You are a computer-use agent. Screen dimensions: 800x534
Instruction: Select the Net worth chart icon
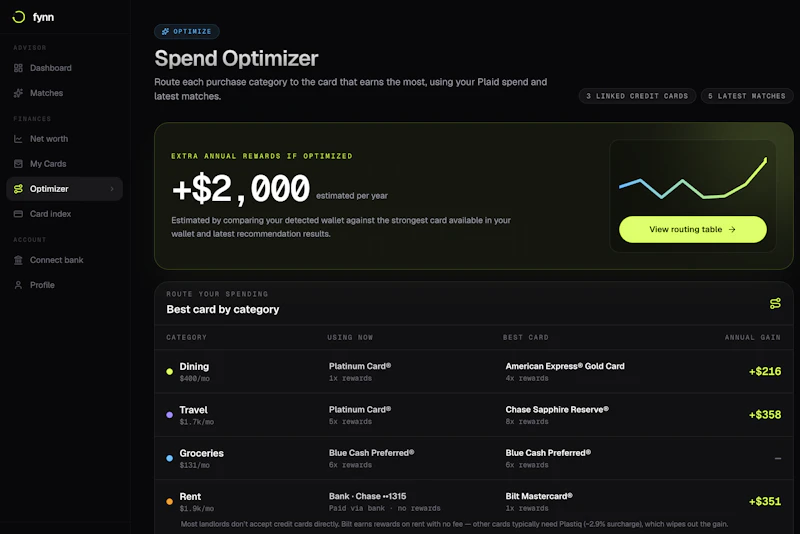(x=18, y=139)
